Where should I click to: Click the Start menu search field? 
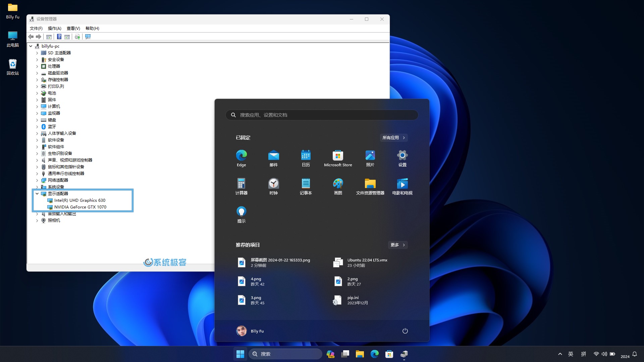coord(322,115)
